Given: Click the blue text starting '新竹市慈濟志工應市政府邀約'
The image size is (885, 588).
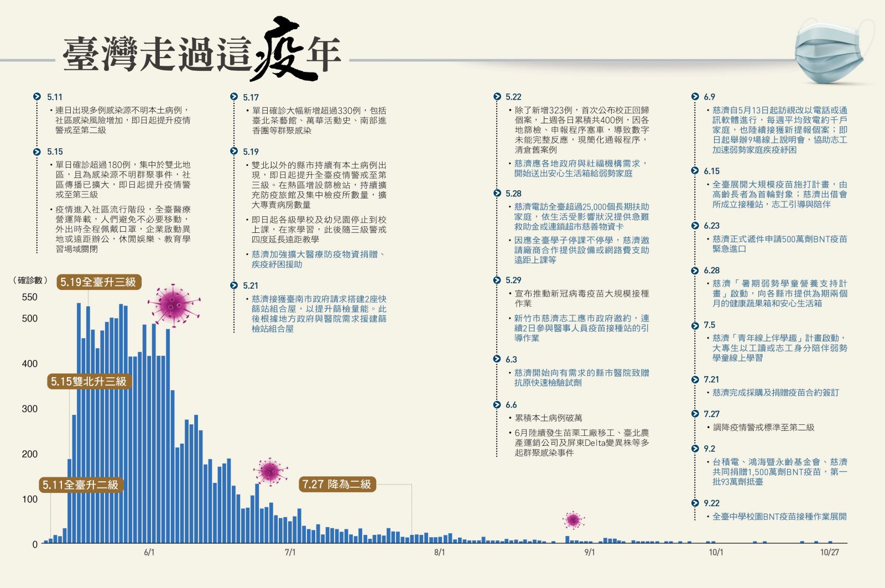Looking at the screenshot, I should click(582, 328).
